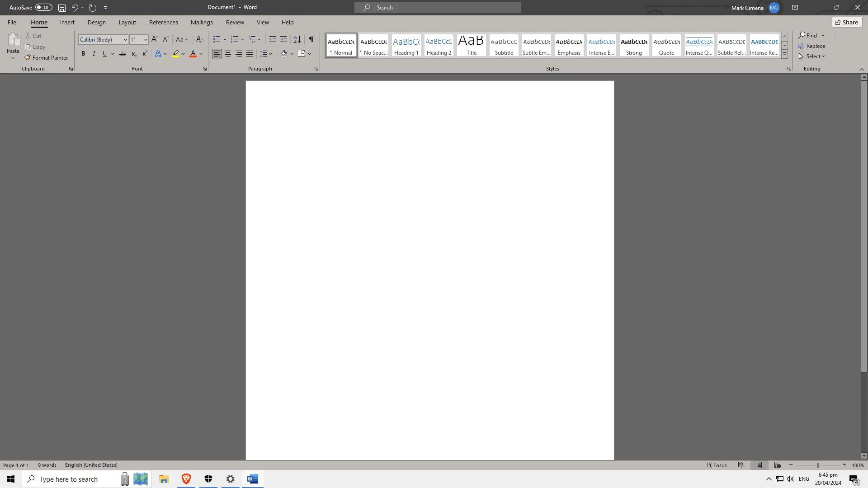This screenshot has width=868, height=488.
Task: Click Replace in the Editing group
Action: pyautogui.click(x=811, y=46)
